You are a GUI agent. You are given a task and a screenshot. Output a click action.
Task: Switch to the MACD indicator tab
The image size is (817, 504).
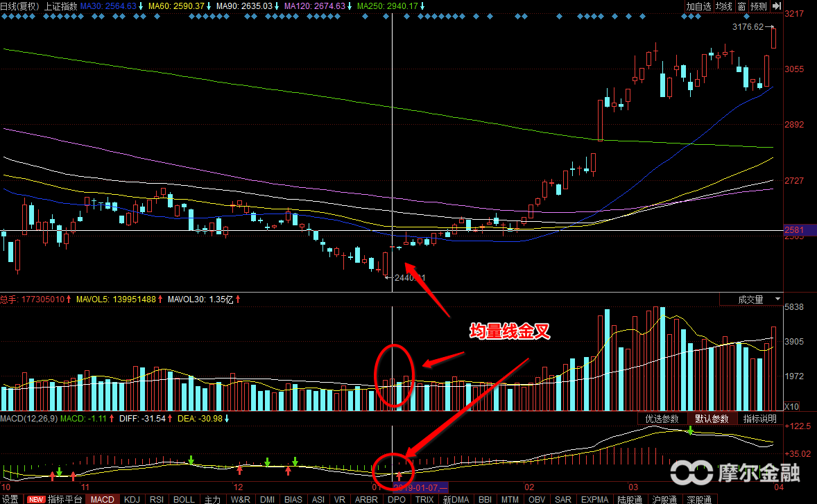102,499
